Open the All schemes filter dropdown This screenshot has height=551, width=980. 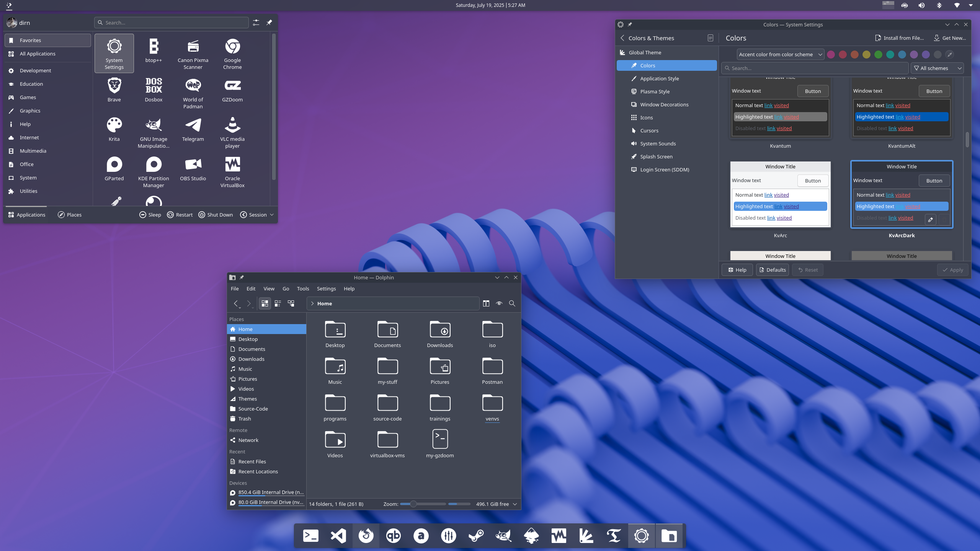point(936,68)
